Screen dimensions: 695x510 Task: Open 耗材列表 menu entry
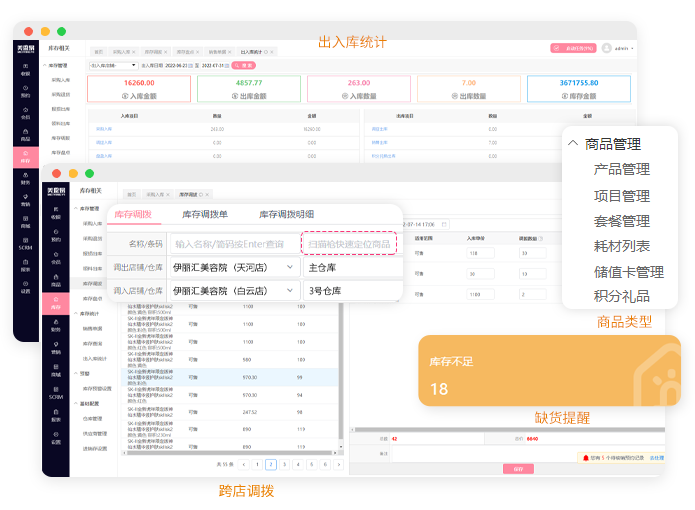(x=621, y=246)
